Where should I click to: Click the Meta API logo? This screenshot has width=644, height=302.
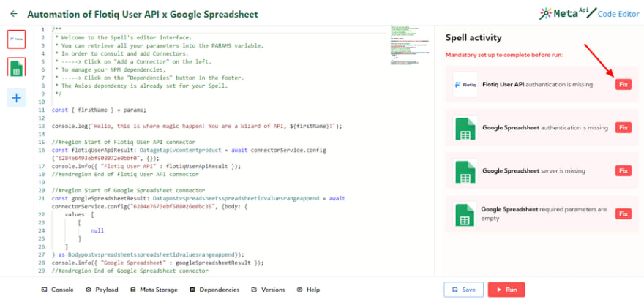[x=567, y=14]
